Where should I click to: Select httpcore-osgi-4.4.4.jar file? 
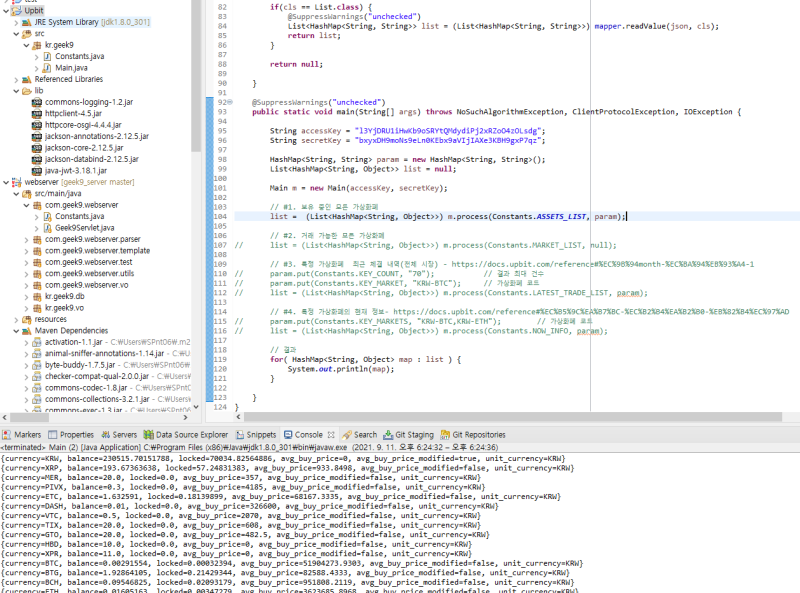(x=83, y=125)
